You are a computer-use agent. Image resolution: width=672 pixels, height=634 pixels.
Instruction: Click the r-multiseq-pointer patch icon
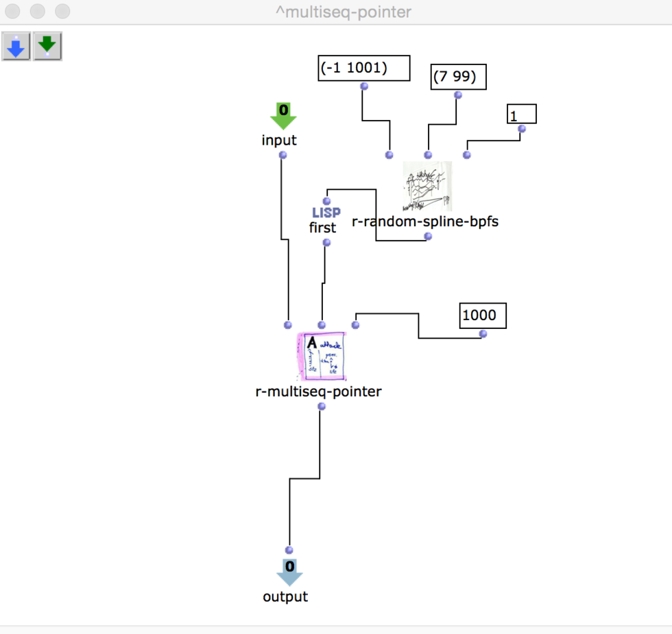322,356
